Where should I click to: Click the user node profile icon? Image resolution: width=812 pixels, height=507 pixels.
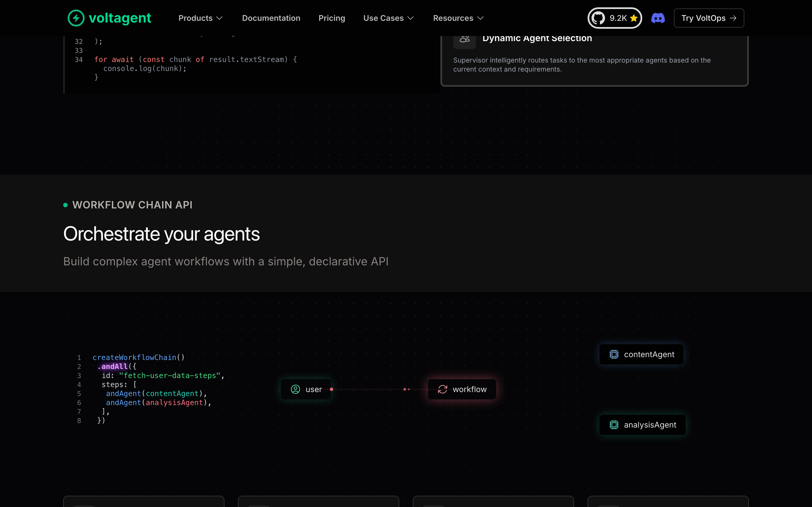pos(295,389)
